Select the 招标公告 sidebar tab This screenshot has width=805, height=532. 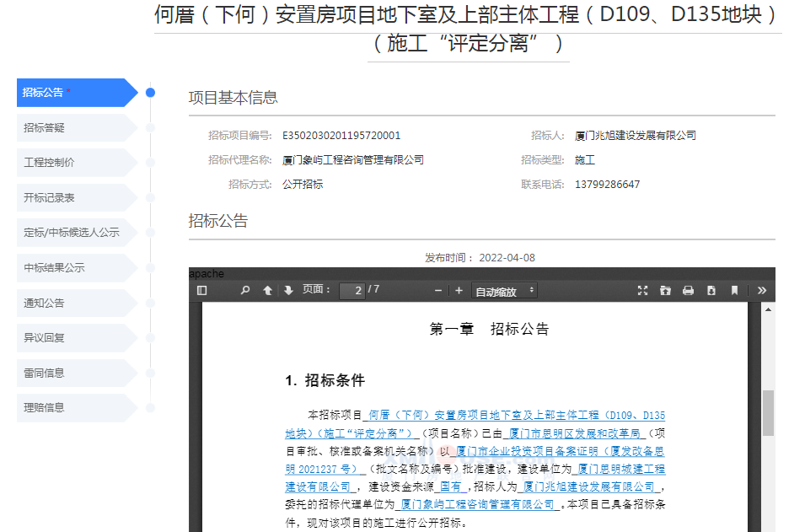77,93
